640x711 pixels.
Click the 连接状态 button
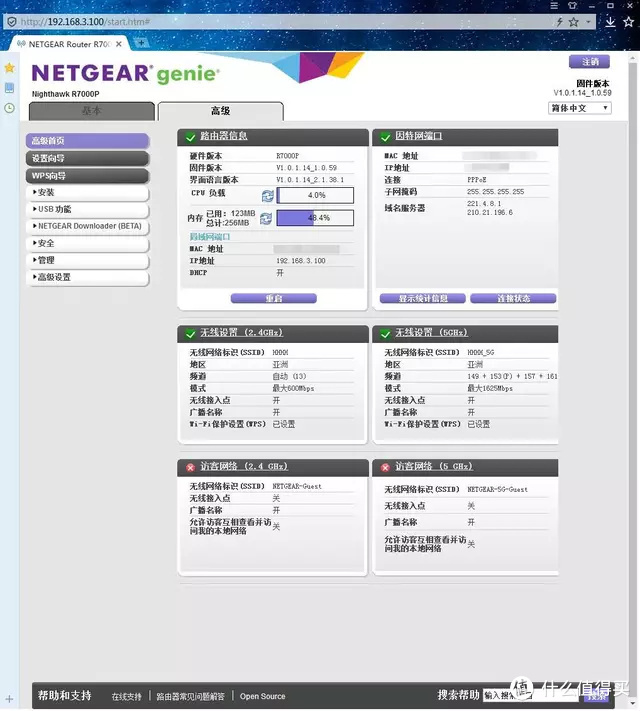pos(513,298)
